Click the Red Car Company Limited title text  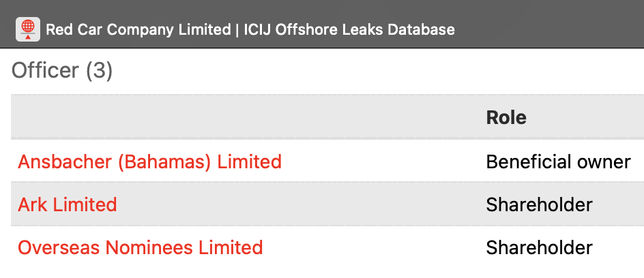click(x=138, y=29)
